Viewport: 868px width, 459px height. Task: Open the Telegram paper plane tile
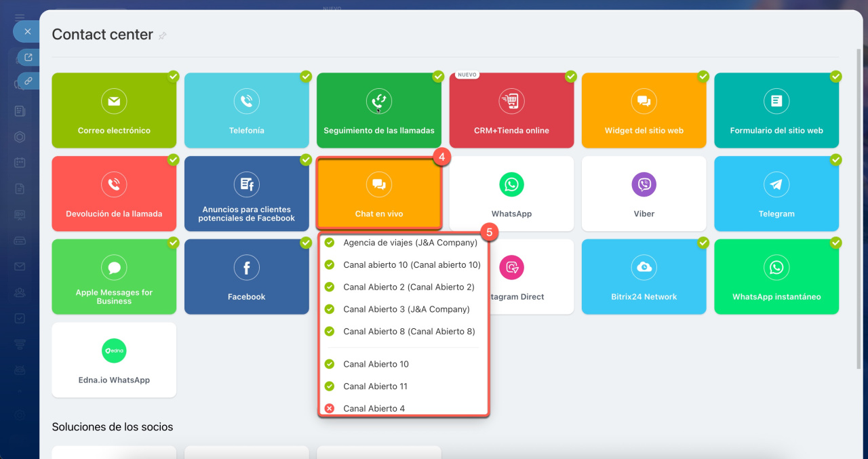pyautogui.click(x=776, y=193)
